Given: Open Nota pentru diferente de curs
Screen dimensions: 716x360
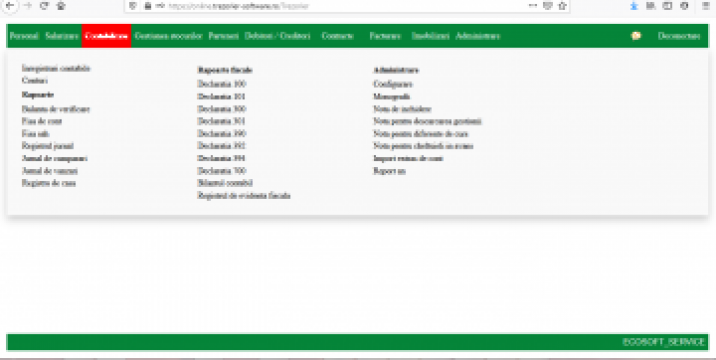Looking at the screenshot, I should pyautogui.click(x=421, y=134).
